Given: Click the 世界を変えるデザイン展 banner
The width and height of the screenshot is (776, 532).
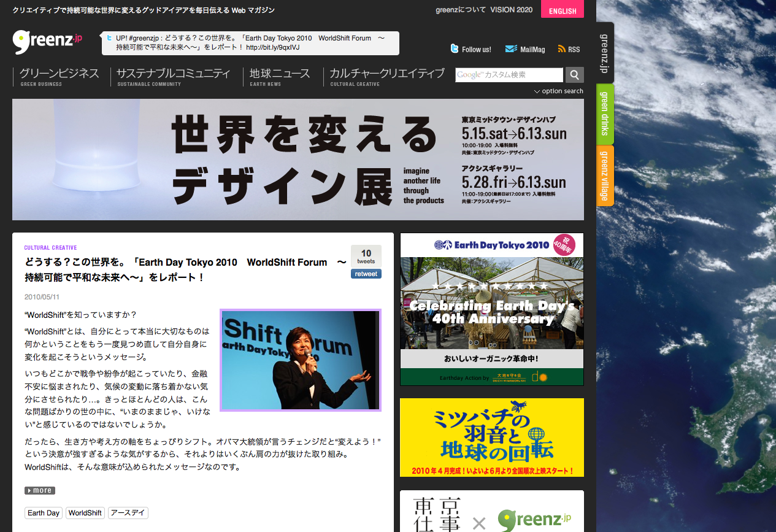Looking at the screenshot, I should click(x=298, y=160).
